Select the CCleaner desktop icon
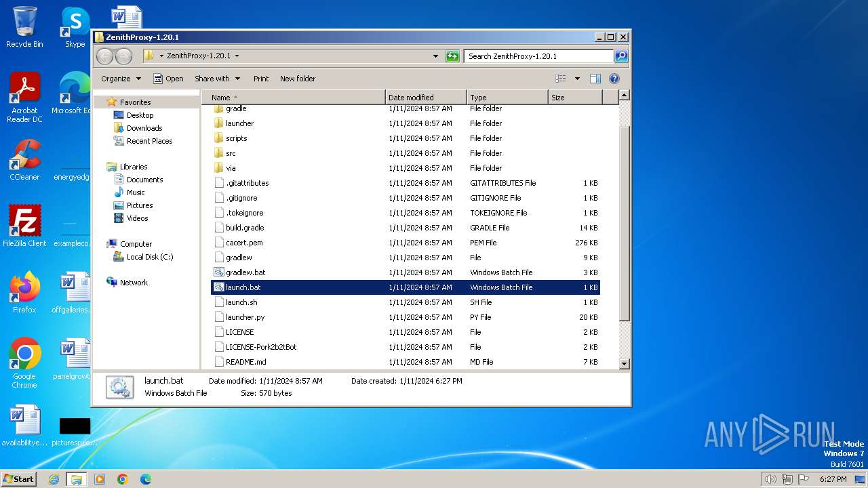The width and height of the screenshot is (868, 488). [x=24, y=160]
